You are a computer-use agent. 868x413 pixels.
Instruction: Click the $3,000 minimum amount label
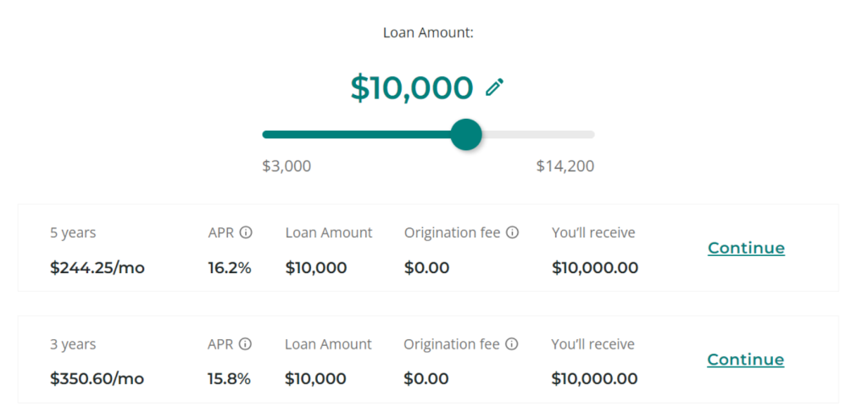(x=287, y=166)
